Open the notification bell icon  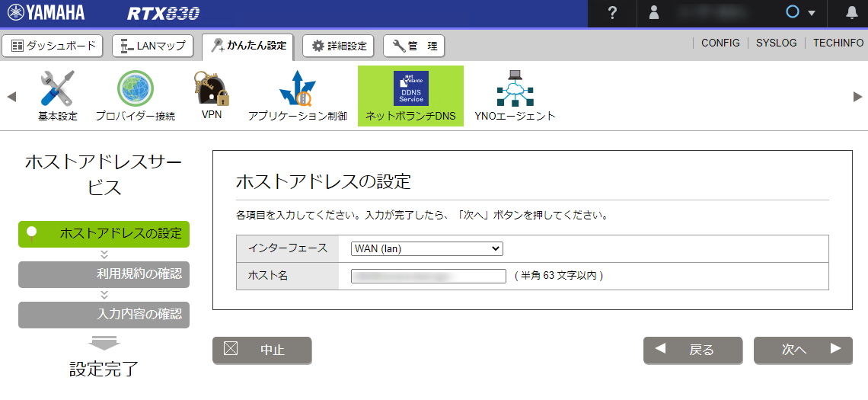click(852, 13)
